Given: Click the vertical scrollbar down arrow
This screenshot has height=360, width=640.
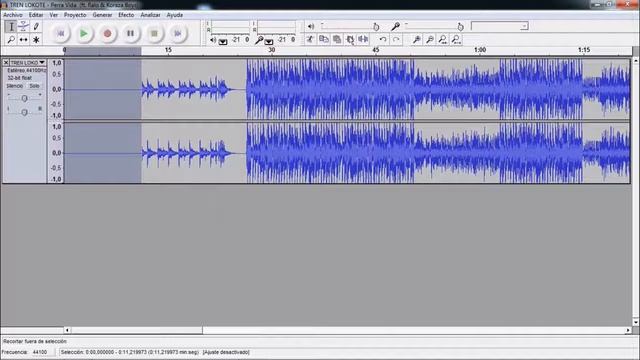Looking at the screenshot, I should tap(636, 322).
